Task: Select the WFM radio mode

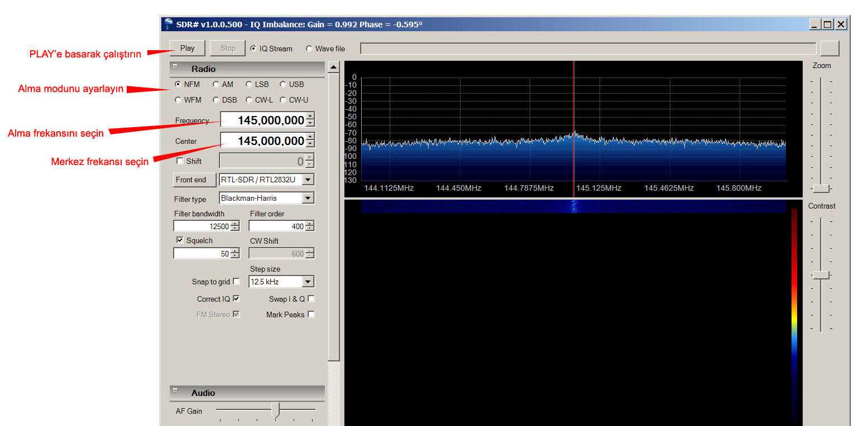Action: [178, 100]
